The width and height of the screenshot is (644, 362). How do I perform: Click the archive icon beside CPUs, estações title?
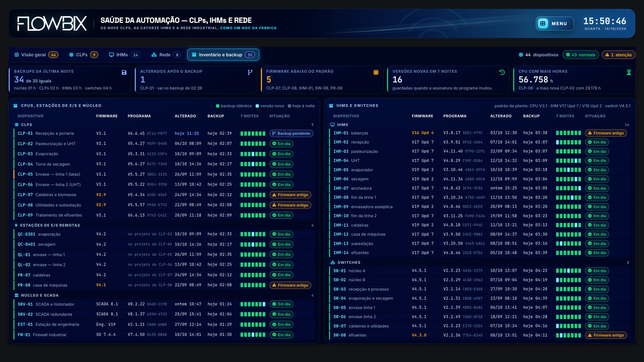coord(16,106)
